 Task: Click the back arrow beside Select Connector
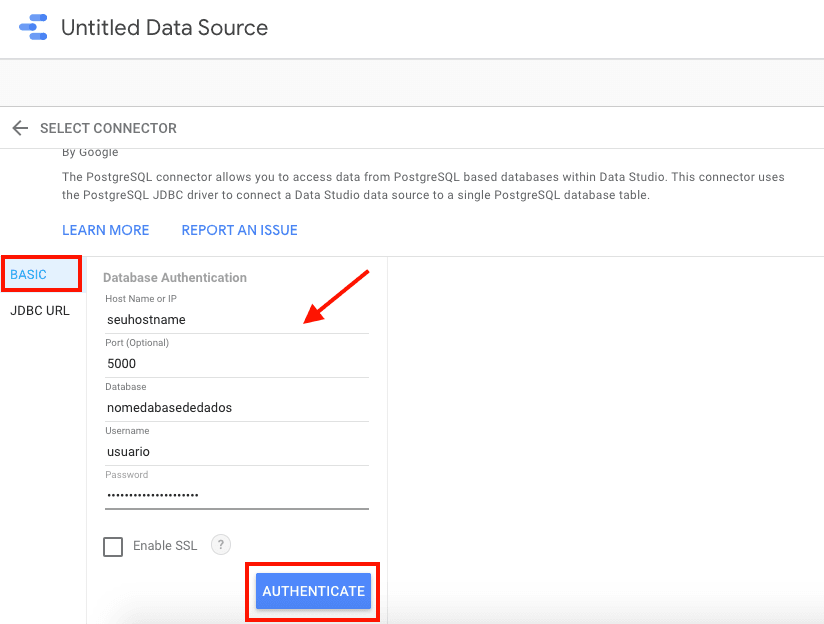pos(20,128)
